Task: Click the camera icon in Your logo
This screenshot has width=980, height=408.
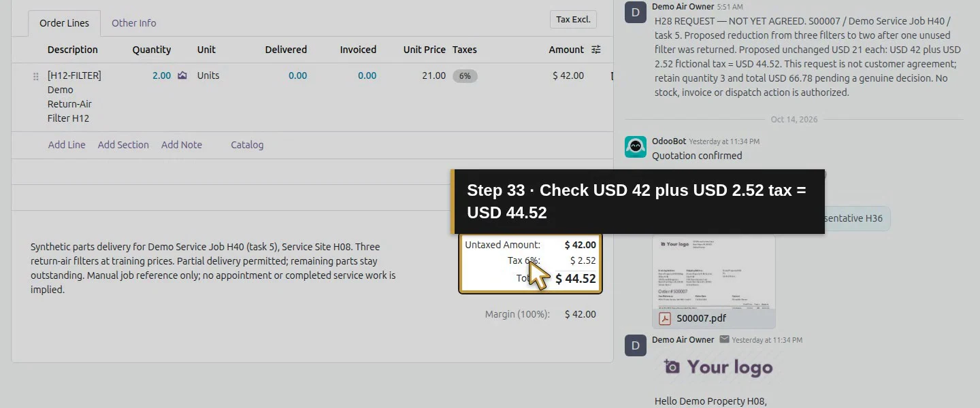Action: coord(672,367)
